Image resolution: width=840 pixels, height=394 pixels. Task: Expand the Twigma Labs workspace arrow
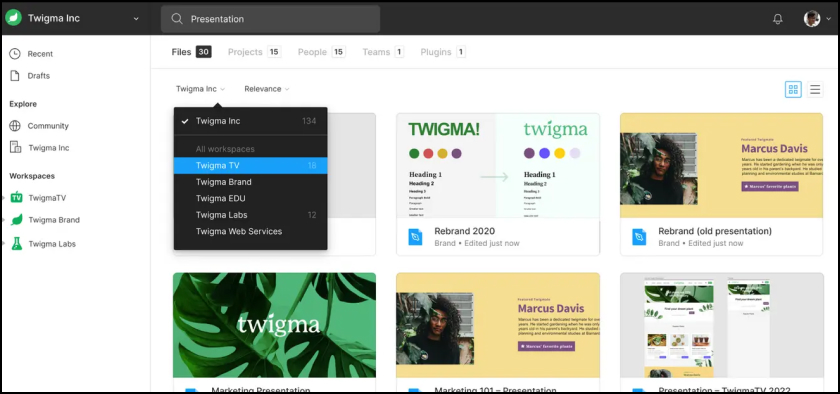[3, 243]
